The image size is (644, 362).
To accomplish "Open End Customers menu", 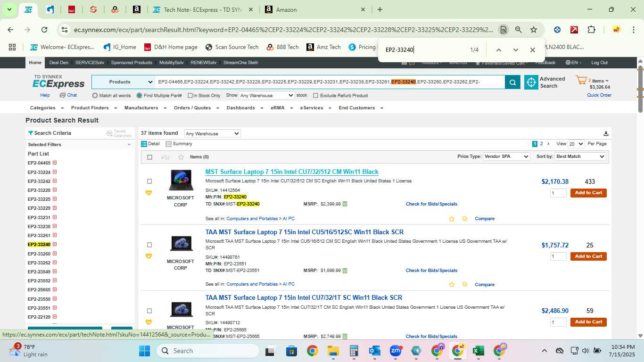I will coord(361,108).
